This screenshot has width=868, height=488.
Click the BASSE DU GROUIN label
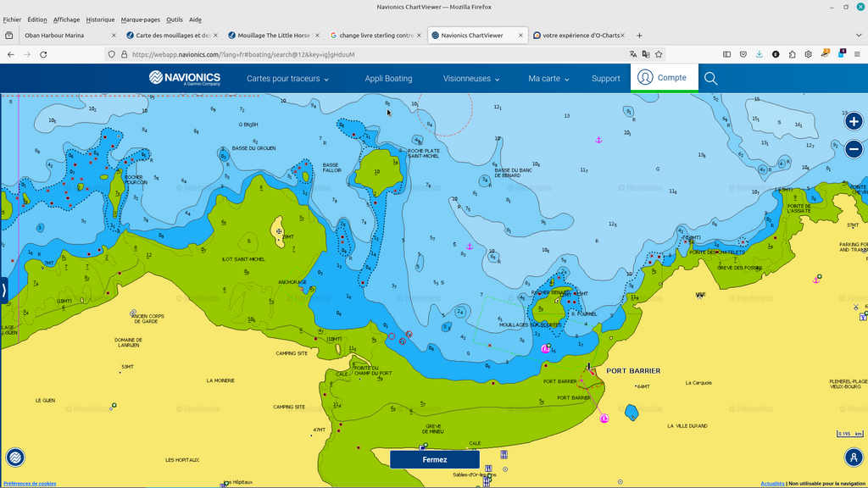point(254,148)
